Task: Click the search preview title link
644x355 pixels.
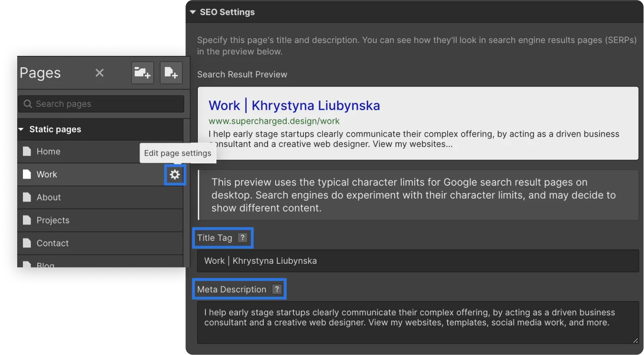Action: (x=294, y=105)
